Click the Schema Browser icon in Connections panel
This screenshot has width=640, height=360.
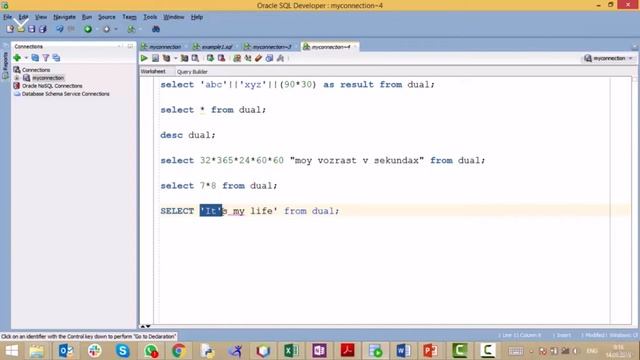click(x=56, y=58)
